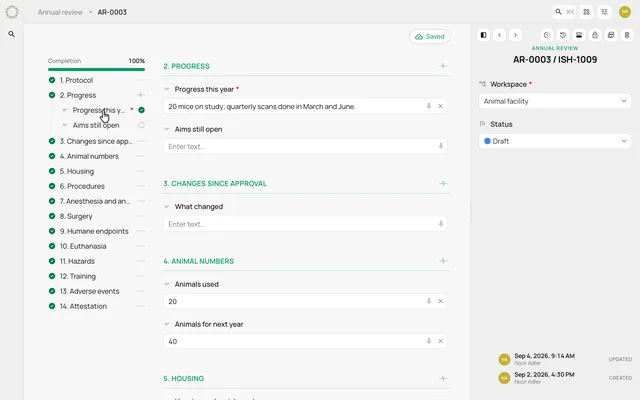Click microphone icon in Animals used field
The image size is (640, 400).
(x=429, y=301)
